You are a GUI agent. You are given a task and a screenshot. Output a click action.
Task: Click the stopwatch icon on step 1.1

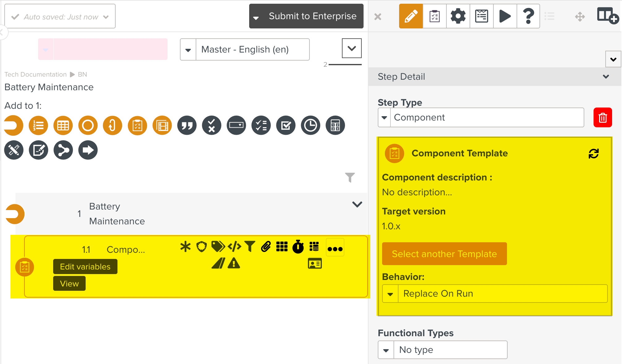[298, 247]
